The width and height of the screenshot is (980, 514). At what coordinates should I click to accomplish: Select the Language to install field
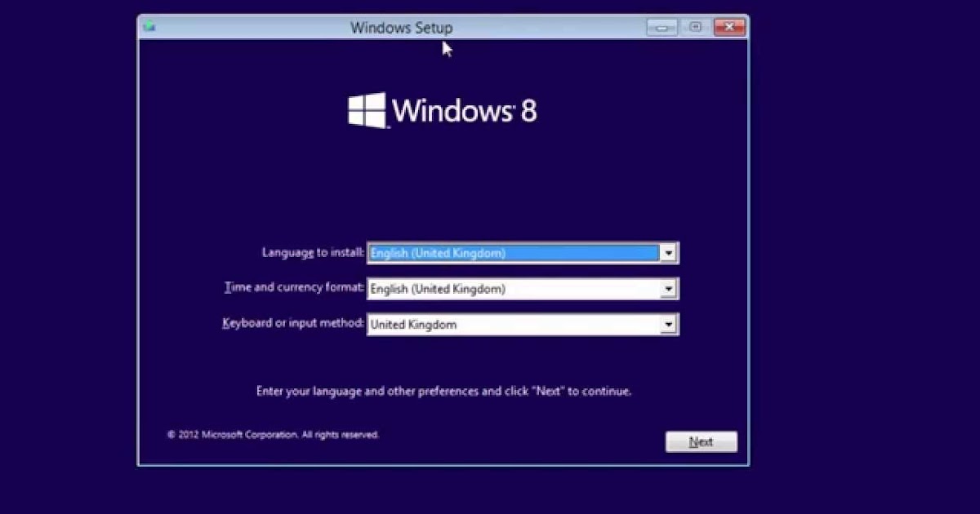pyautogui.click(x=523, y=253)
